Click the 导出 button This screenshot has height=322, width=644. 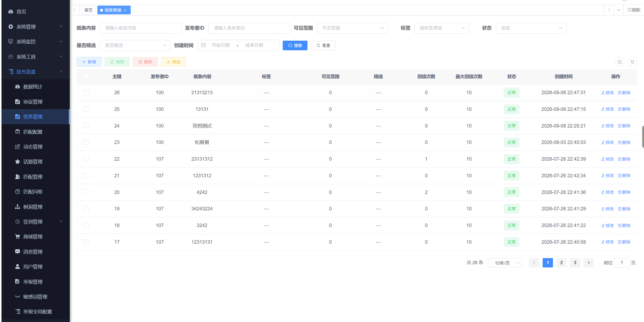(173, 62)
